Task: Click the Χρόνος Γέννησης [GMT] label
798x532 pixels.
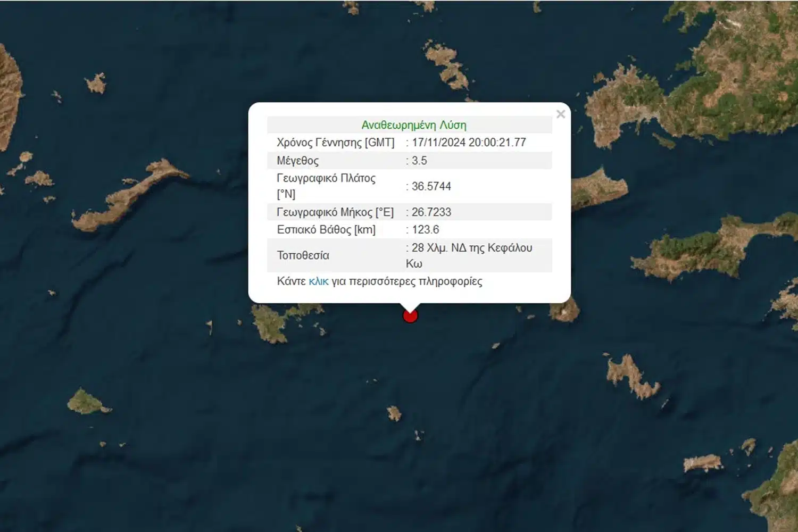Action: click(x=335, y=143)
